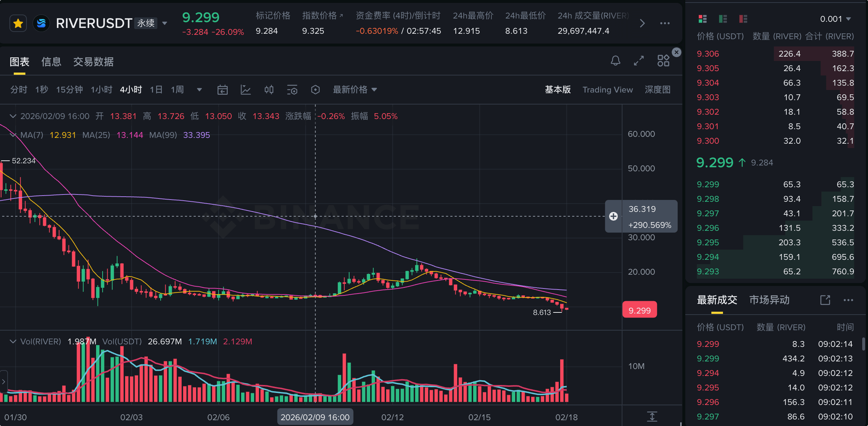The width and height of the screenshot is (868, 426).
Task: Switch the chart to Trading View mode
Action: point(607,90)
